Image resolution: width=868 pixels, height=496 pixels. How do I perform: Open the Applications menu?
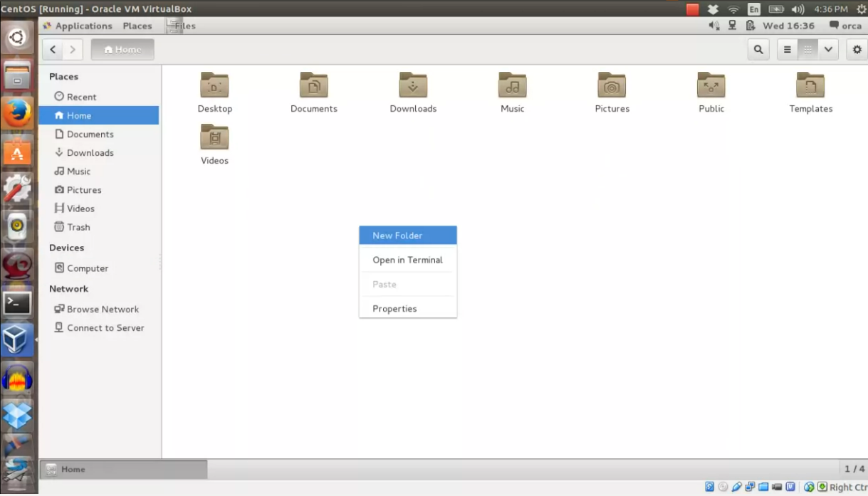point(84,26)
